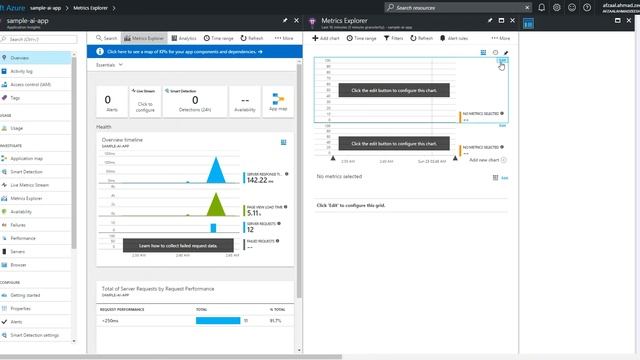Open Metrics Explorer from the overview toolbar
Screen dimensions: 640x360
pos(144,38)
